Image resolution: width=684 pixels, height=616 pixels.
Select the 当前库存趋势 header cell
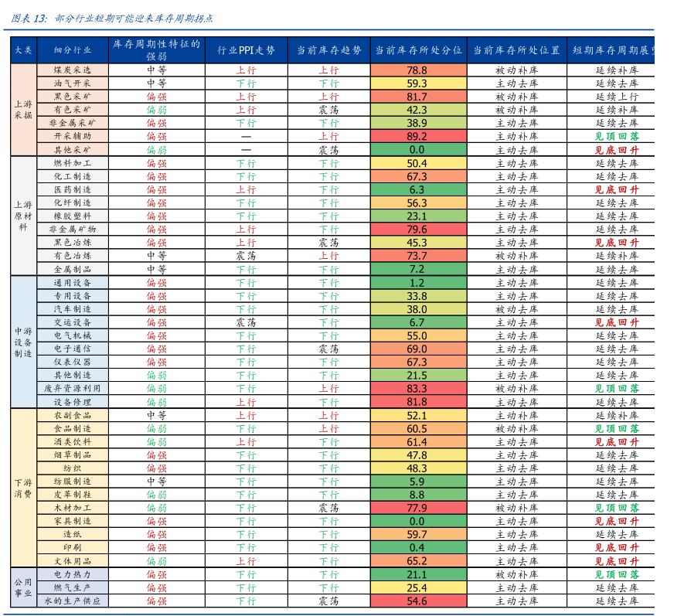point(328,50)
